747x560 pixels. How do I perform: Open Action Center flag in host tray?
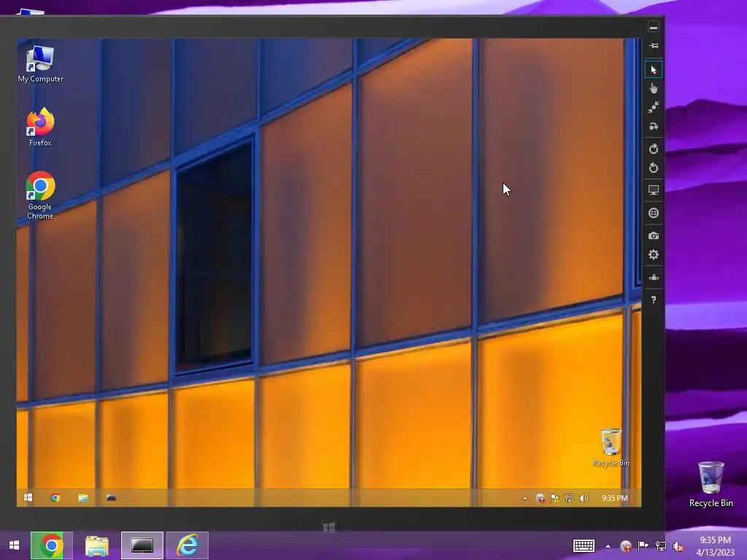(643, 545)
